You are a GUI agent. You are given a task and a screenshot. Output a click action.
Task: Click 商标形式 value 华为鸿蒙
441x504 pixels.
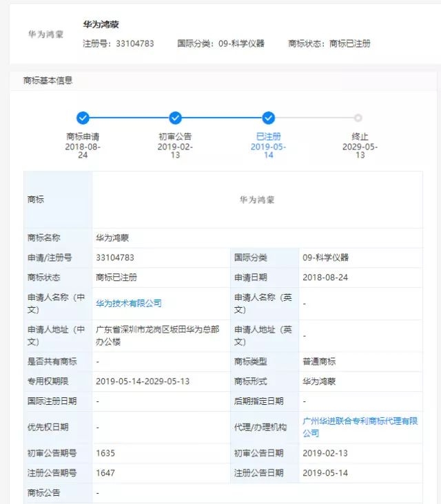click(x=319, y=381)
